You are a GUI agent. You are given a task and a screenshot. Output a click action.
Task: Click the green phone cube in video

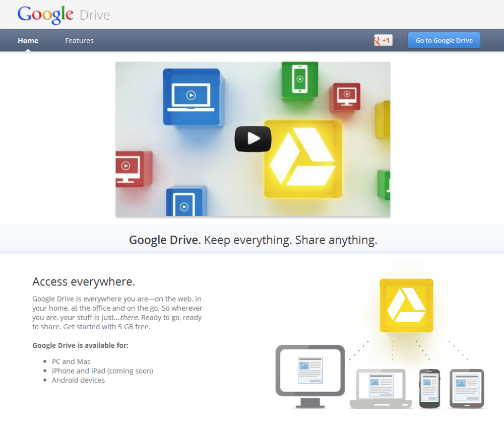[300, 80]
